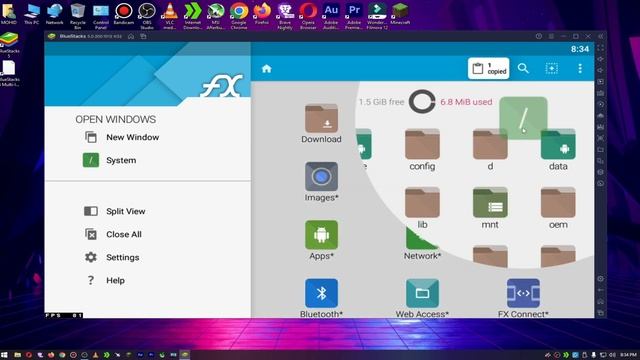Open search in FX toolbar
The height and width of the screenshot is (360, 640).
pos(523,68)
